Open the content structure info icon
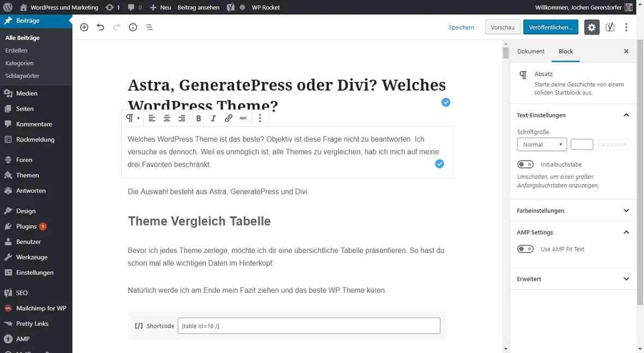 tap(133, 27)
